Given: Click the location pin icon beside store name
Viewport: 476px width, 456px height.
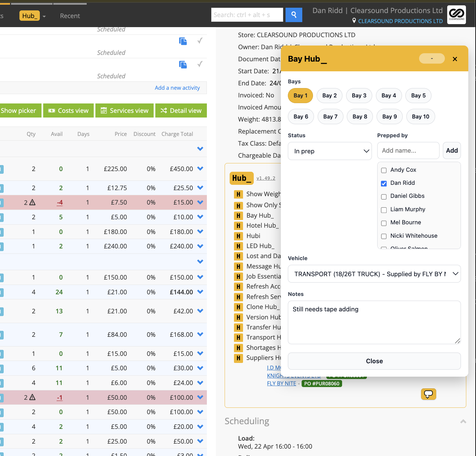Looking at the screenshot, I should (x=354, y=21).
